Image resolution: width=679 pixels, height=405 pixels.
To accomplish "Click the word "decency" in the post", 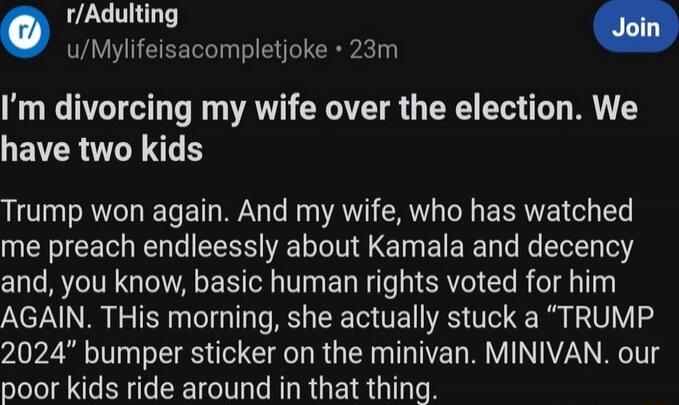I will (580, 248).
